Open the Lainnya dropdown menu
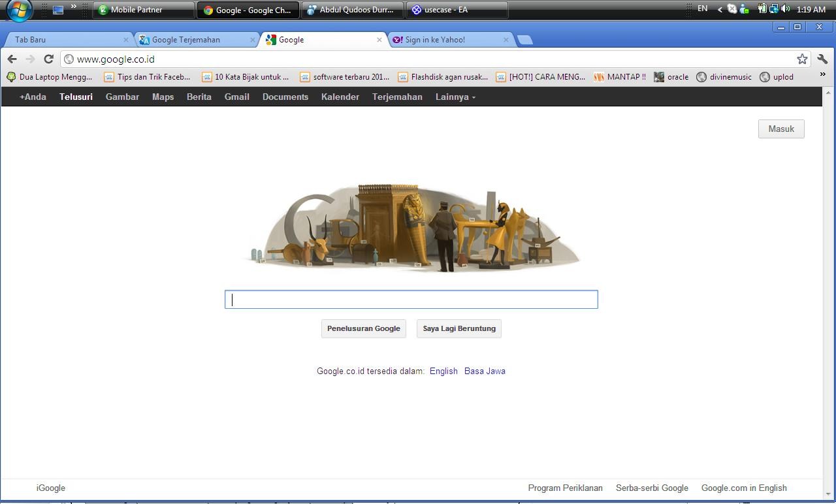Viewport: 836px width, 504px height. [455, 97]
